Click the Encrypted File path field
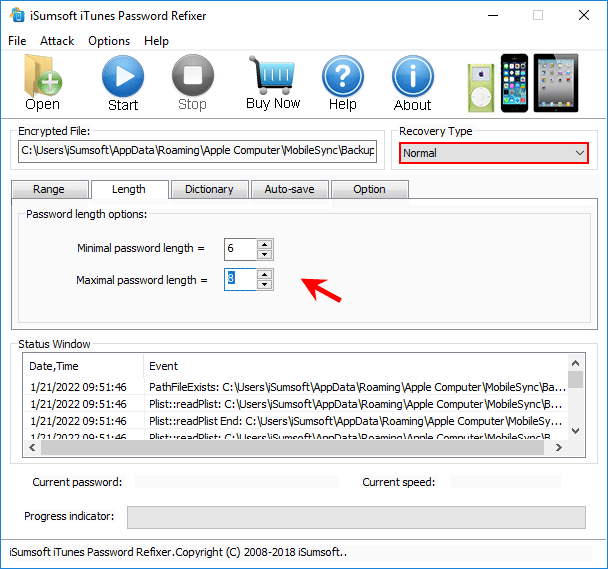Viewport: 608px width, 569px height. tap(197, 151)
